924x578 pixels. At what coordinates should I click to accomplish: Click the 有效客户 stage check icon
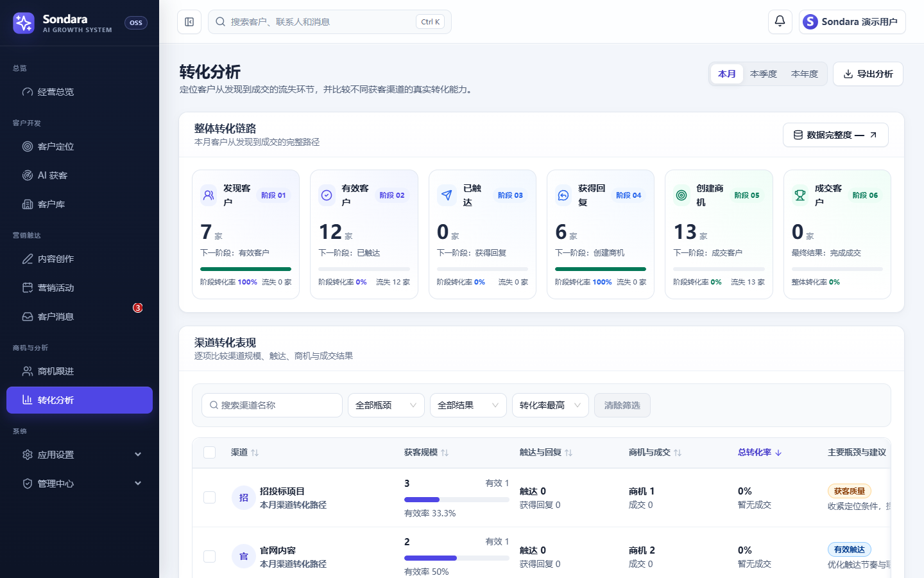pyautogui.click(x=327, y=195)
